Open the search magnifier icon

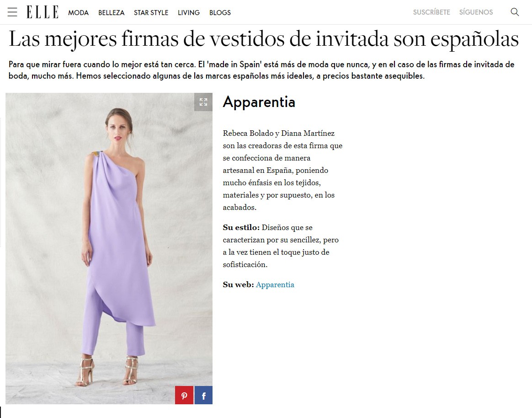515,12
